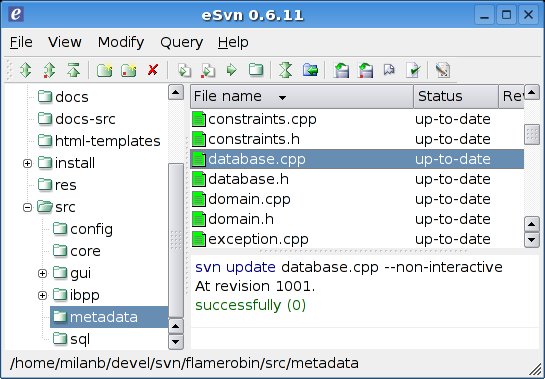The width and height of the screenshot is (545, 379).
Task: Open the View menu
Action: [65, 42]
